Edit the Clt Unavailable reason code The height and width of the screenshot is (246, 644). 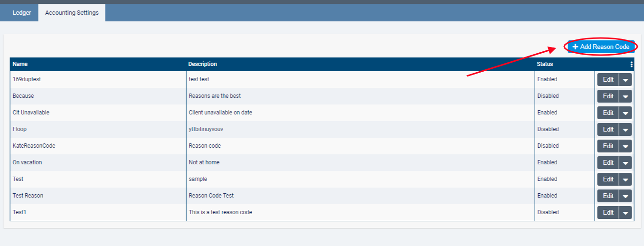608,113
